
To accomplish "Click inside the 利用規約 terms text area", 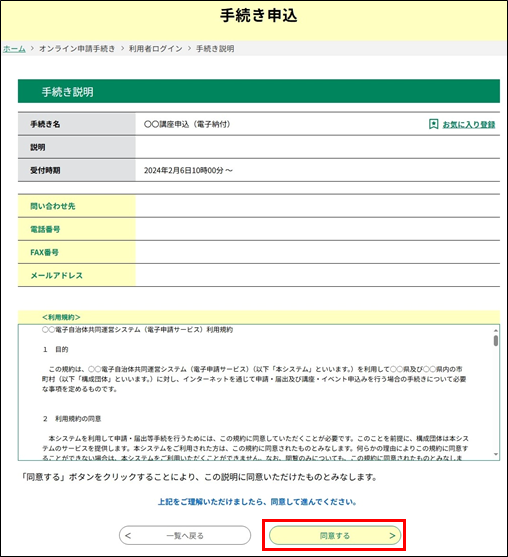I will 255,392.
